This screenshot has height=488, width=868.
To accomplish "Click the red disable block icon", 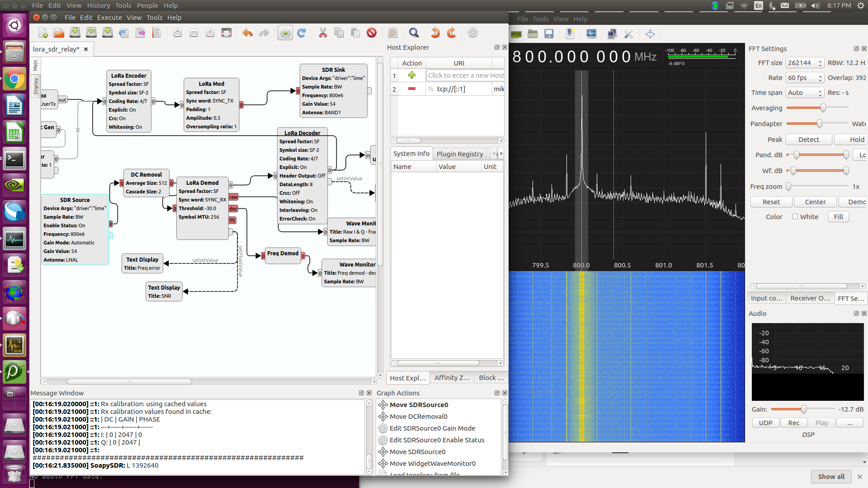I will pyautogui.click(x=372, y=33).
